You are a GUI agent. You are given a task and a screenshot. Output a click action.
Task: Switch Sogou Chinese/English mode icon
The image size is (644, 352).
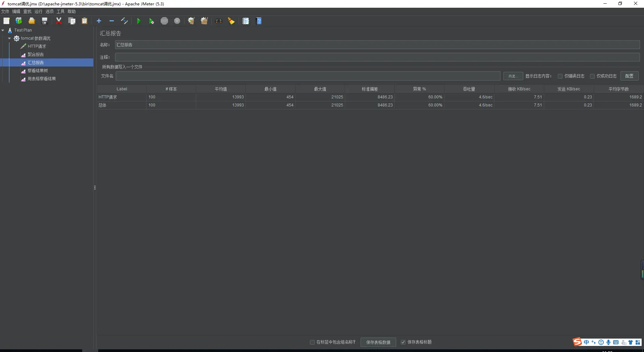coord(586,342)
